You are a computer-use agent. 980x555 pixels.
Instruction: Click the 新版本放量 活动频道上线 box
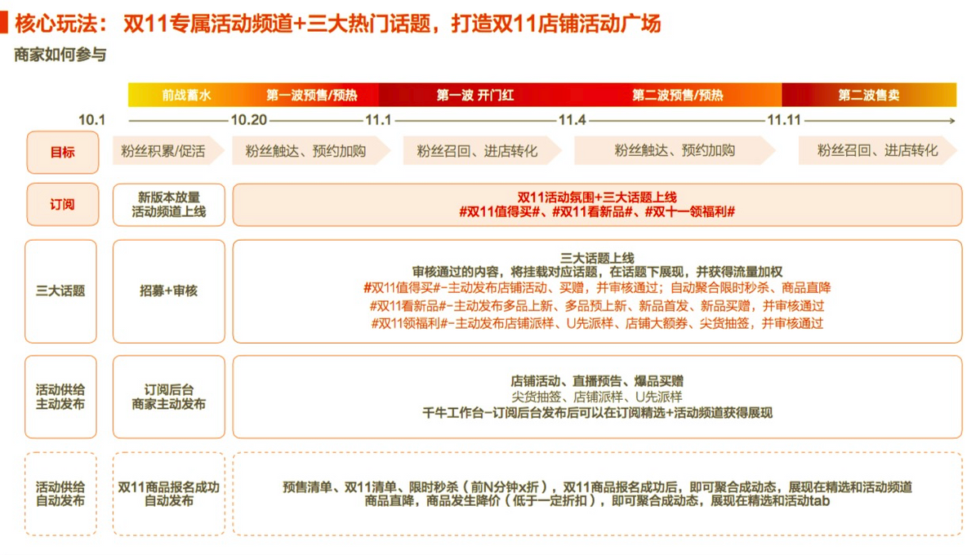[x=169, y=205]
